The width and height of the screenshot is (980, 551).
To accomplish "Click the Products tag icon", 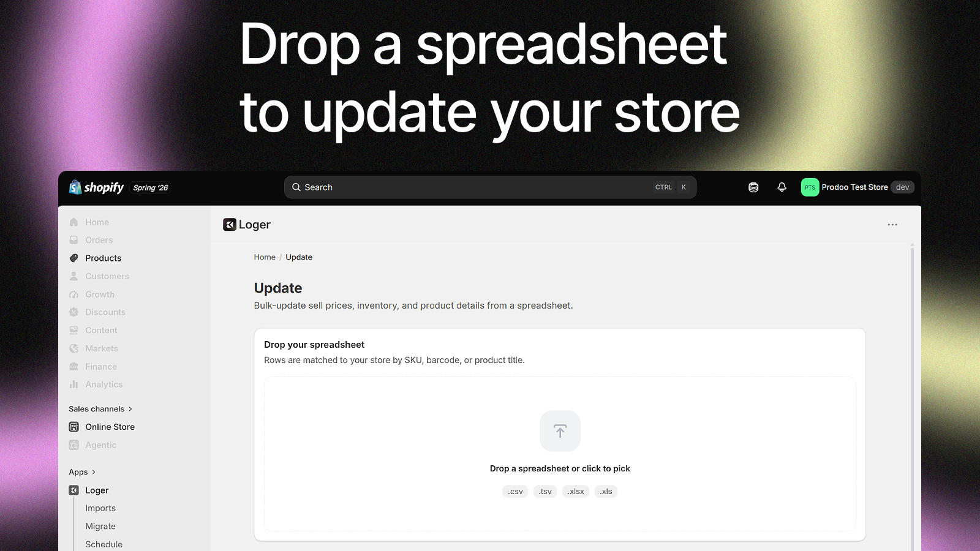I will pos(74,258).
